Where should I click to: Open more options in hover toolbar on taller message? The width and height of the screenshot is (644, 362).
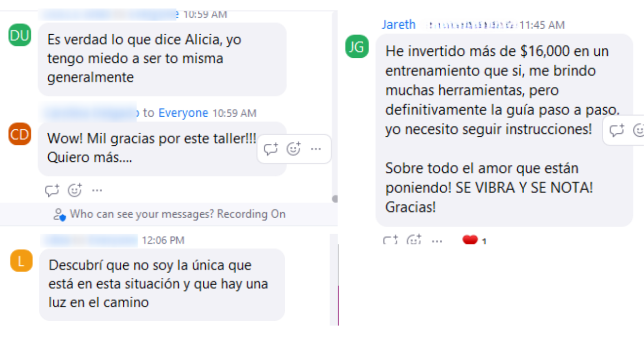click(316, 149)
